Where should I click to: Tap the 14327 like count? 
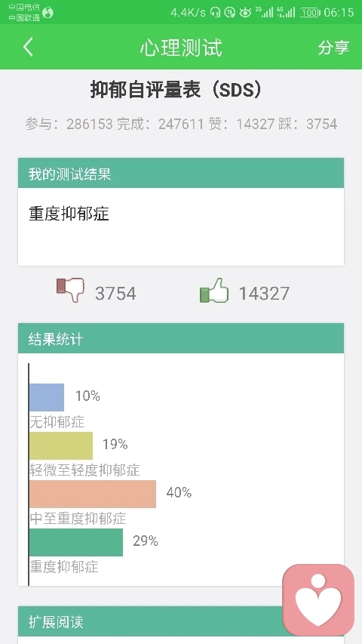264,293
